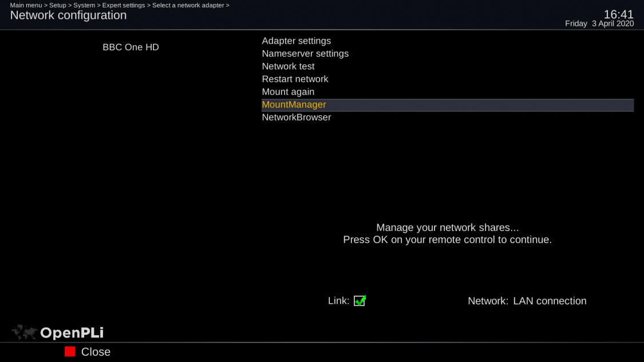Jump to Setup in the breadcrumb path
The width and height of the screenshot is (644, 362).
point(57,5)
